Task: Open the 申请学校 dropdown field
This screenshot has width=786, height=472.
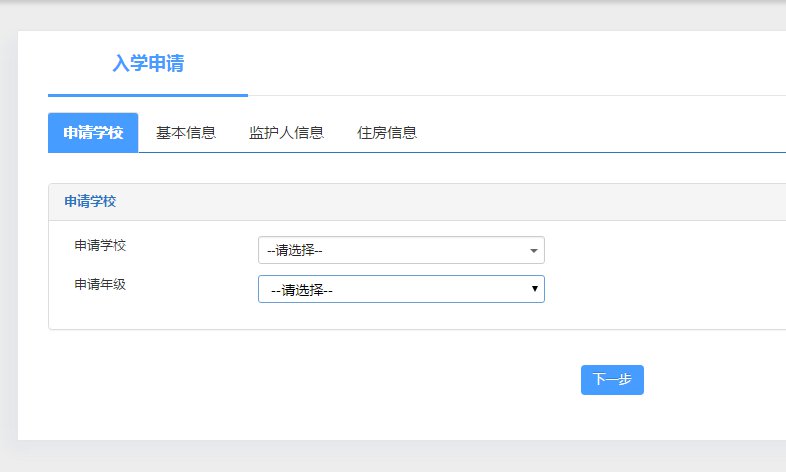Action: (400, 250)
